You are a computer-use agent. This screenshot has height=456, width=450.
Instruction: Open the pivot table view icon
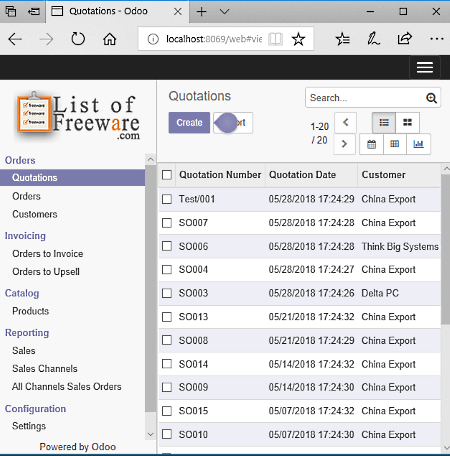pos(395,144)
